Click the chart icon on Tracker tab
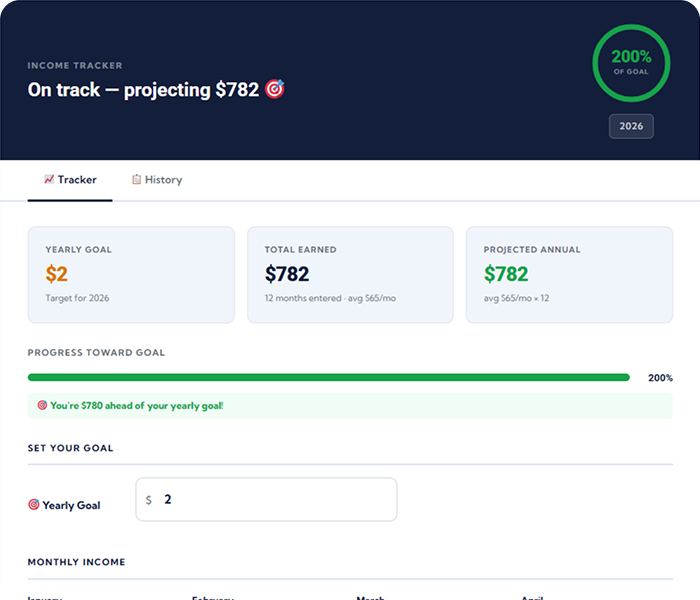 click(x=49, y=179)
